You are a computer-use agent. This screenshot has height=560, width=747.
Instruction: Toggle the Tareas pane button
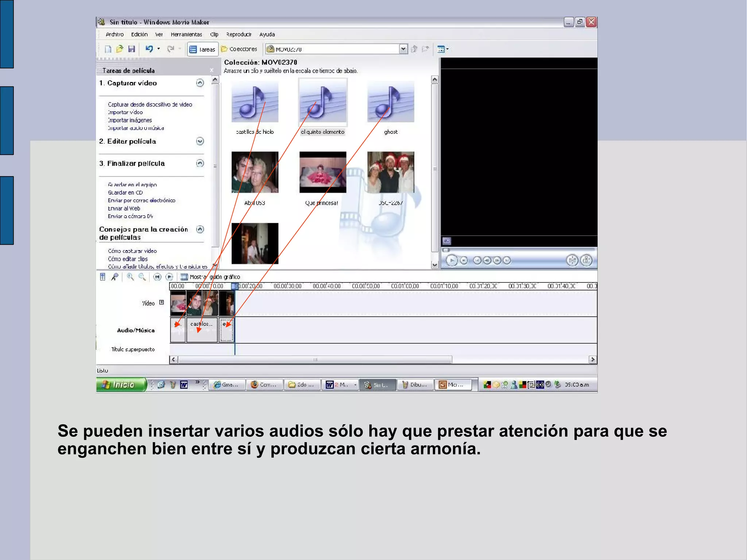click(202, 49)
